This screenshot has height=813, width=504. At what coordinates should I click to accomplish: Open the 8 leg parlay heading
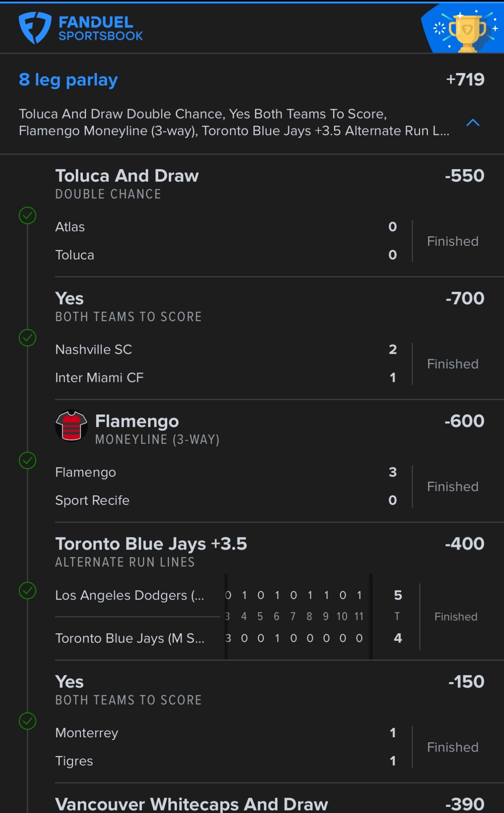click(x=68, y=80)
